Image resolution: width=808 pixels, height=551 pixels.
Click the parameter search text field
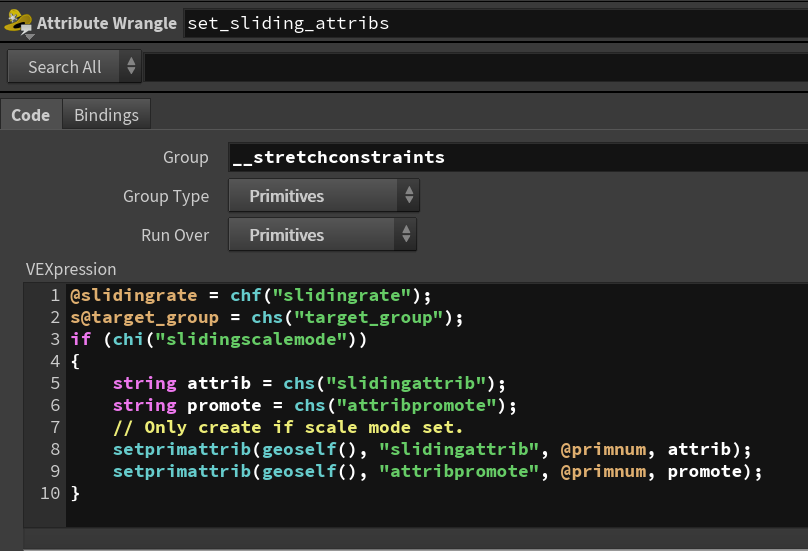(x=476, y=67)
